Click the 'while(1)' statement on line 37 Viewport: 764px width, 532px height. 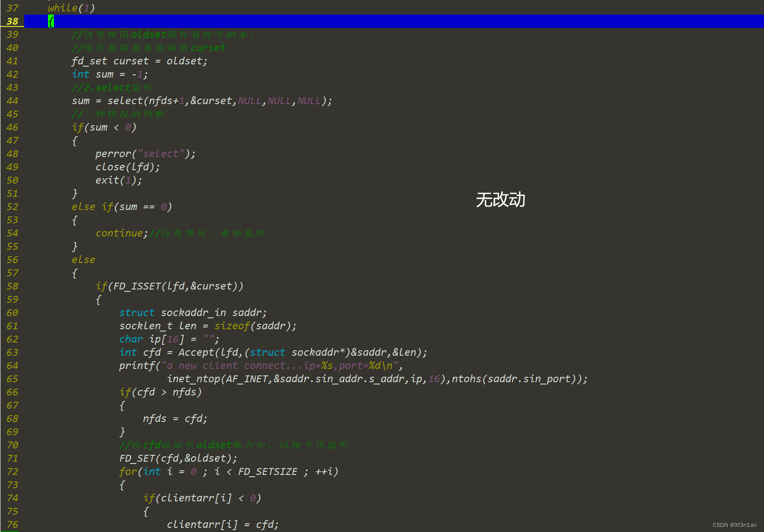pyautogui.click(x=71, y=8)
